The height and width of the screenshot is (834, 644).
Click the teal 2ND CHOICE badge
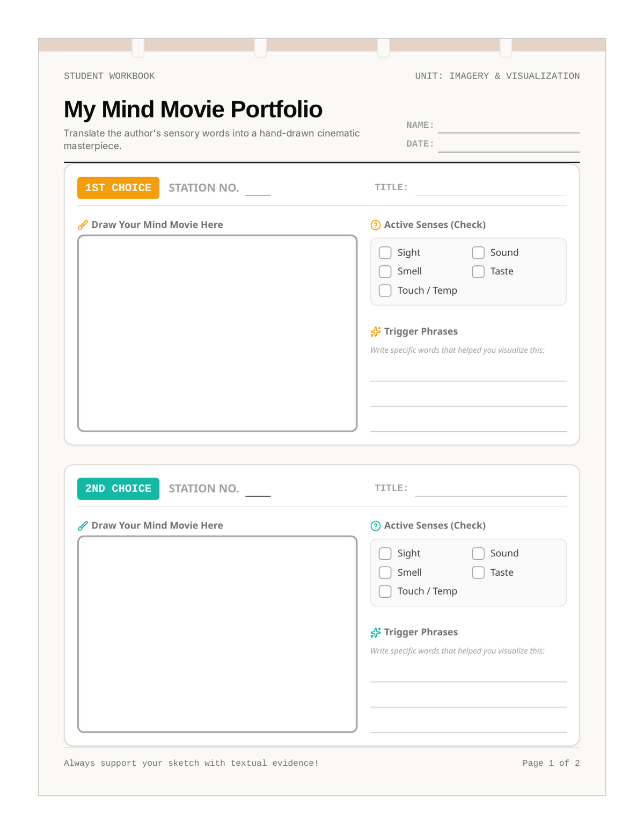tap(118, 489)
